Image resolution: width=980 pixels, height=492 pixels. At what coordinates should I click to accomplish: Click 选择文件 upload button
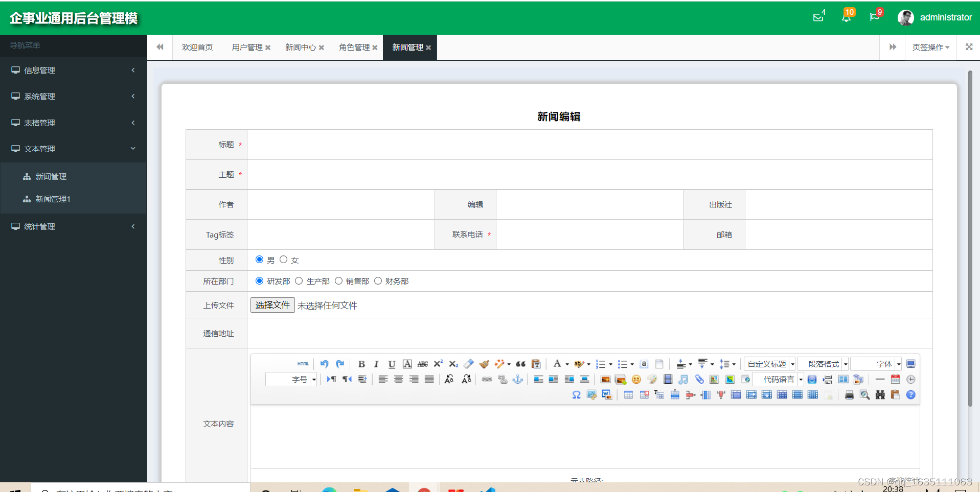point(272,305)
